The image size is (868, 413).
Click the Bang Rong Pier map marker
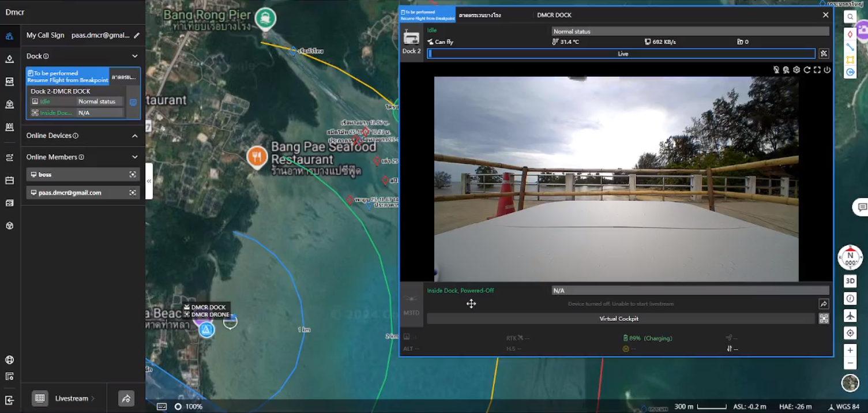pyautogui.click(x=265, y=19)
